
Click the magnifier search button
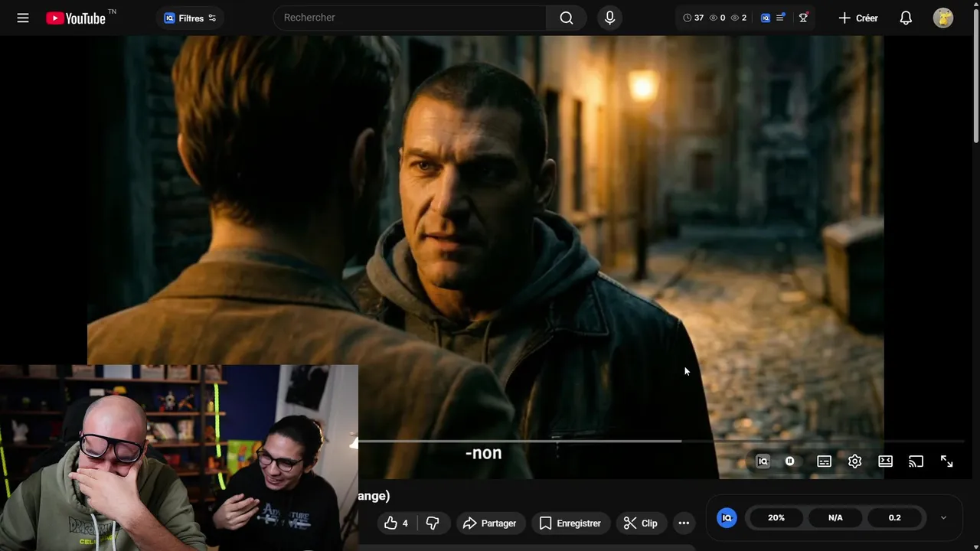pos(567,18)
